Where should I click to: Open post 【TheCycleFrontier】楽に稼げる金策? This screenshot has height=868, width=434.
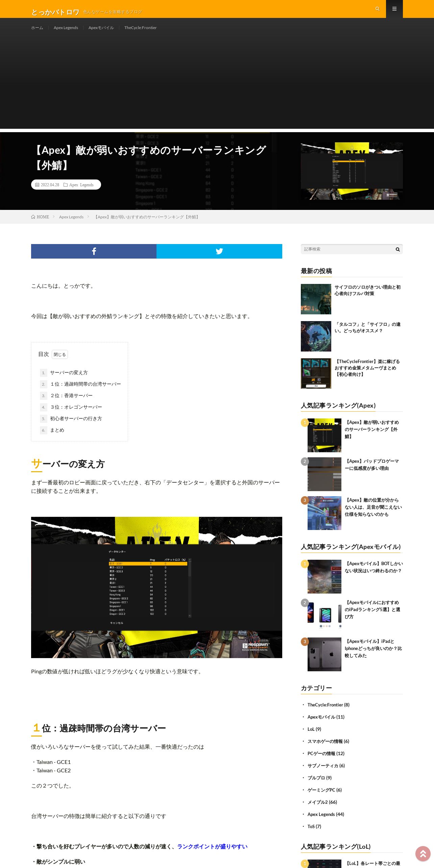tap(367, 368)
